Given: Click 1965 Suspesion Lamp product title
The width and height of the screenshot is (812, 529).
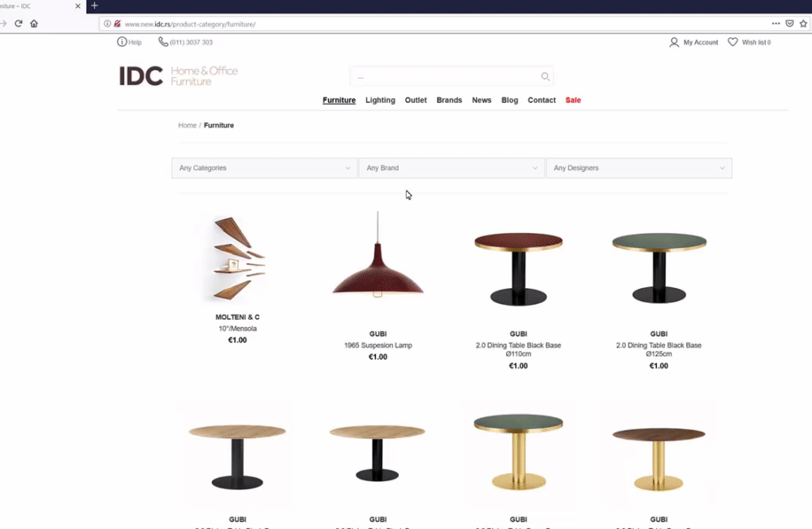Looking at the screenshot, I should tap(378, 346).
